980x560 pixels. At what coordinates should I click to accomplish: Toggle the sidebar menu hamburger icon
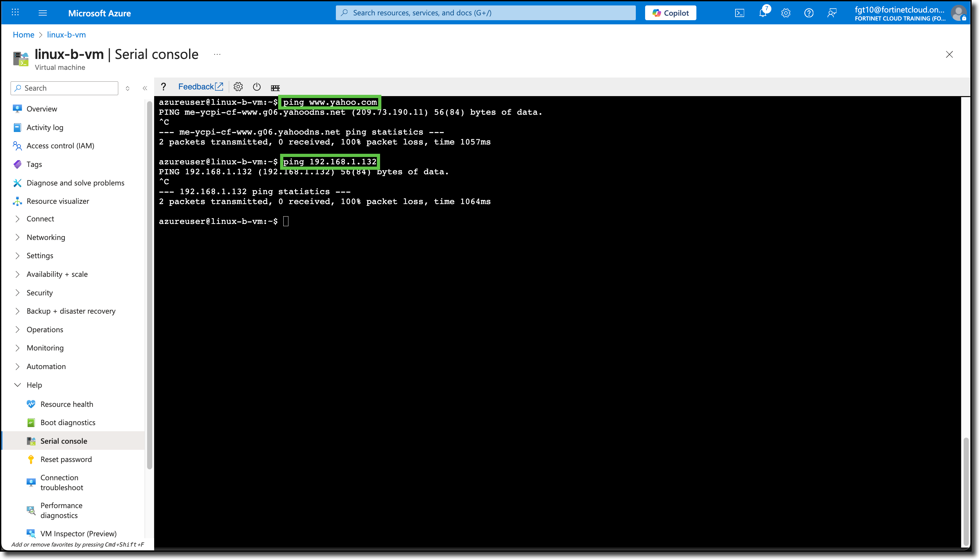coord(43,13)
